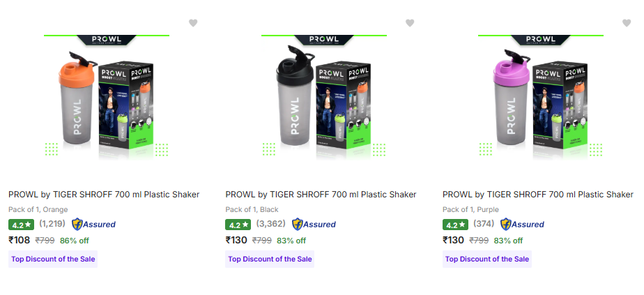Viewport: 644px width, 295px height.
Task: Click the ₹130 price of purple shaker
Action: [454, 241]
